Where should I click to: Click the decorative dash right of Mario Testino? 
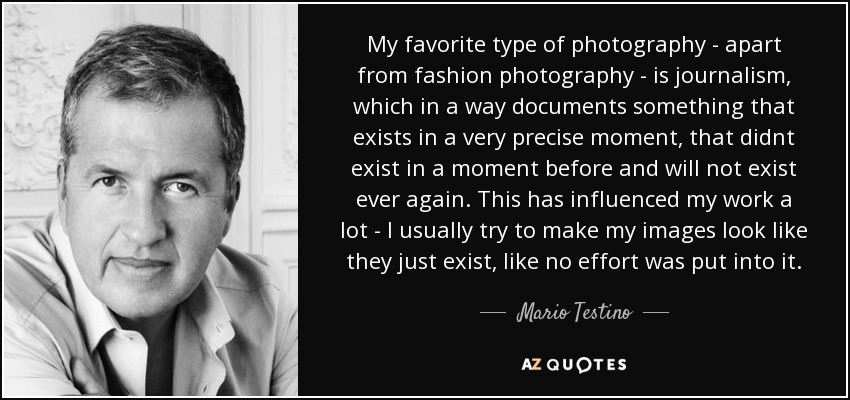pos(655,313)
